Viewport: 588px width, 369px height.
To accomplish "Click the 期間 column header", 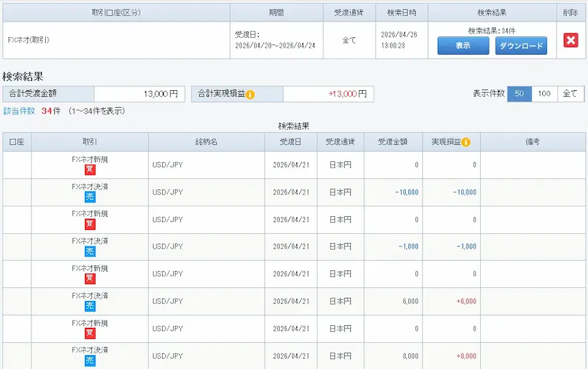I will pos(276,13).
